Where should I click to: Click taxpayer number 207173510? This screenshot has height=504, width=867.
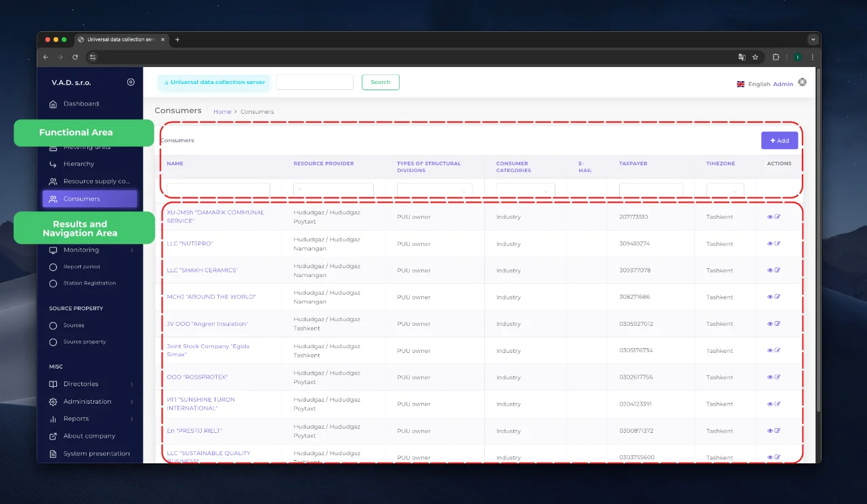click(633, 217)
